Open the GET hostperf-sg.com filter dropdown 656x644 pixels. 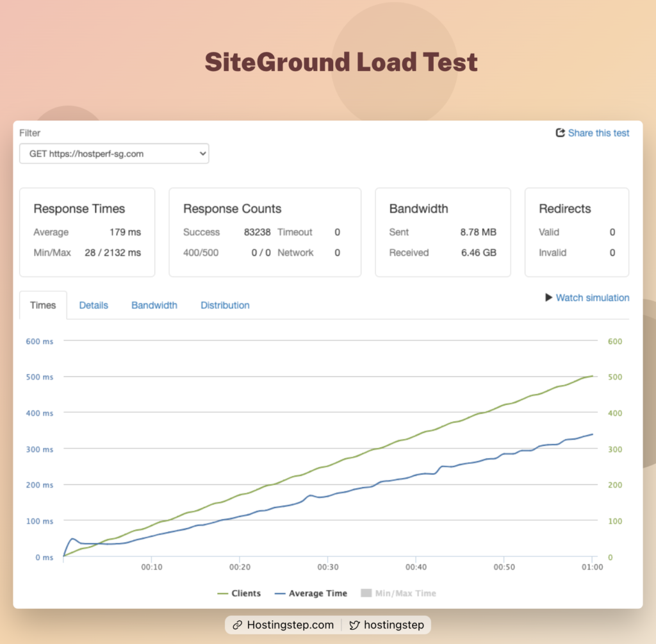[114, 154]
